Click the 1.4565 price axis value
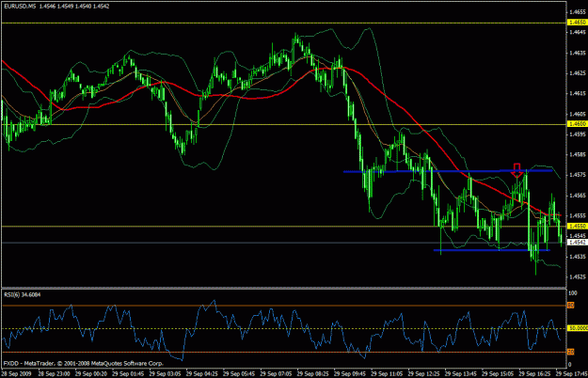Screen dimensions: 588x378 coord(577,196)
